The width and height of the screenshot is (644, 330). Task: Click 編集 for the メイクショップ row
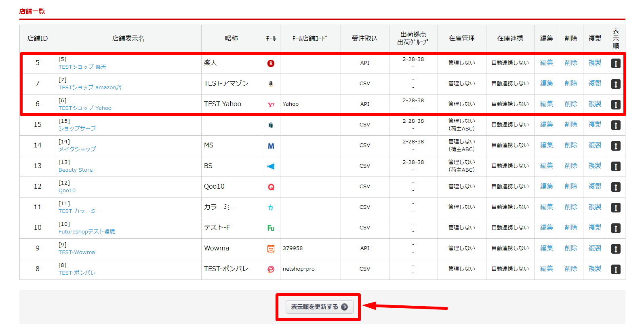click(546, 145)
